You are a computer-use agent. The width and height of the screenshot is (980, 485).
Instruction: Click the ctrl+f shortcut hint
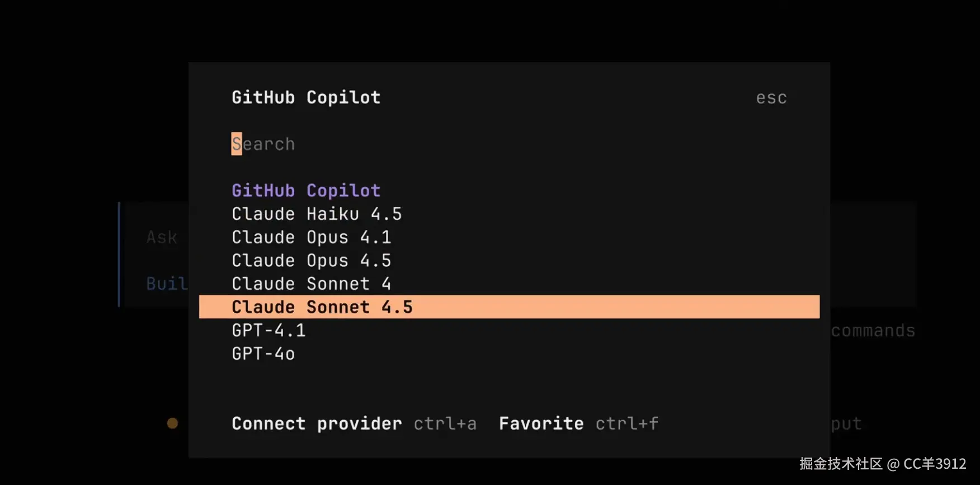[626, 423]
